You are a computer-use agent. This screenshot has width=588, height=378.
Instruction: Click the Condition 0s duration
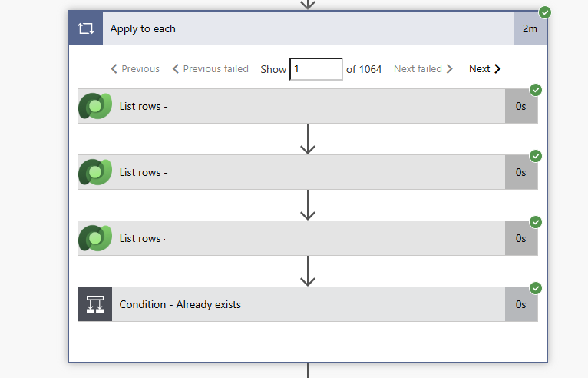(521, 304)
